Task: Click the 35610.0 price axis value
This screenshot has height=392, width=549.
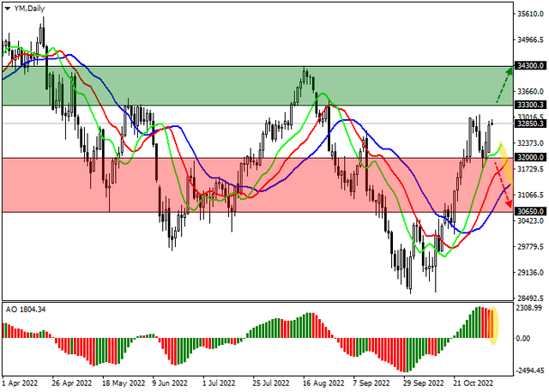Action: coord(530,14)
